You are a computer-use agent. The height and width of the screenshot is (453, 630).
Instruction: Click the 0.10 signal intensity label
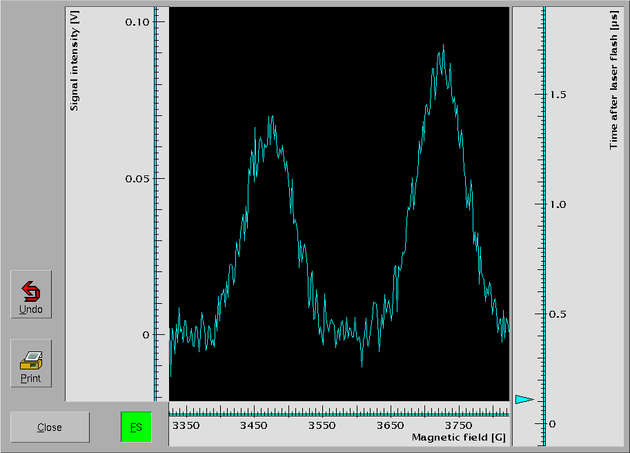pyautogui.click(x=137, y=22)
